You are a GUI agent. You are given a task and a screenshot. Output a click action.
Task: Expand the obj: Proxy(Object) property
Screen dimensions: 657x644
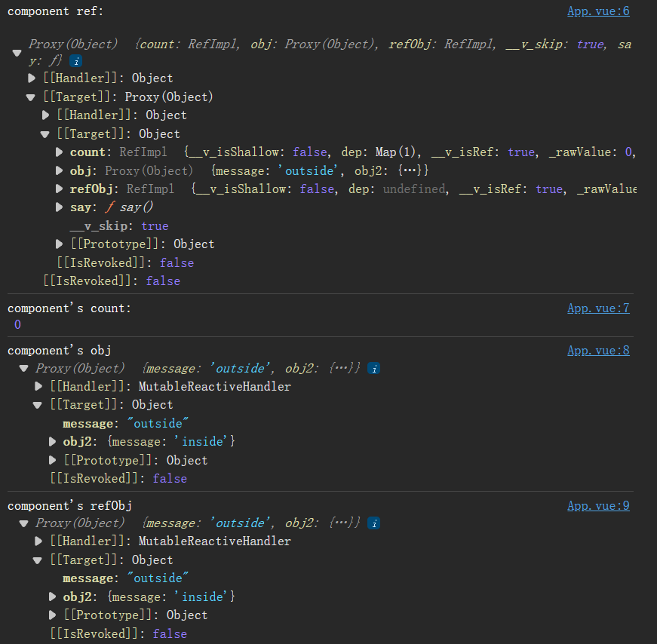[60, 170]
